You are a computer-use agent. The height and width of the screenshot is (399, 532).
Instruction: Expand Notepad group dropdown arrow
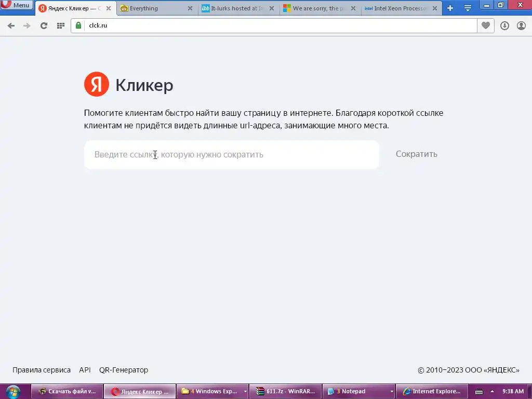[392, 392]
